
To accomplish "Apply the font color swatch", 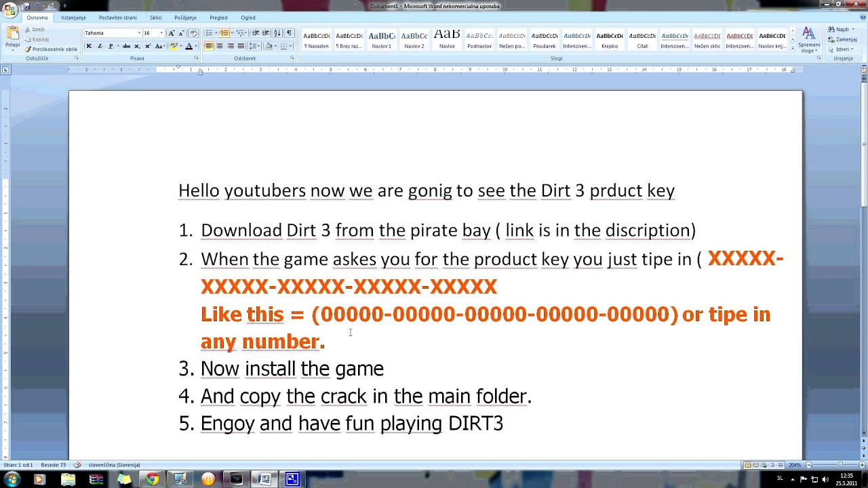I will (189, 46).
